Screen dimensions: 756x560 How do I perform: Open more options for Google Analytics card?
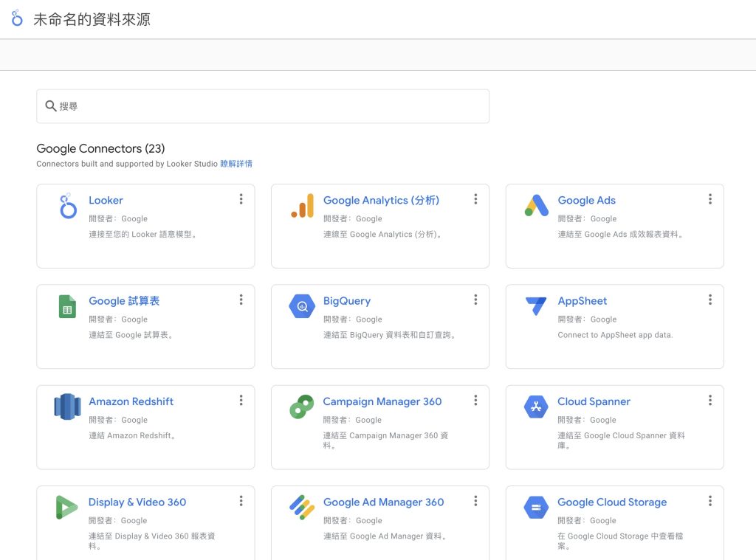pyautogui.click(x=475, y=199)
